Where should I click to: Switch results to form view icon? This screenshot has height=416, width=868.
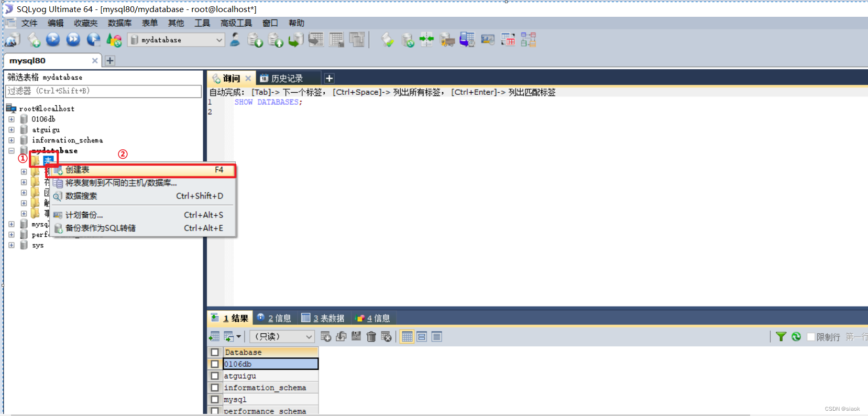point(422,336)
